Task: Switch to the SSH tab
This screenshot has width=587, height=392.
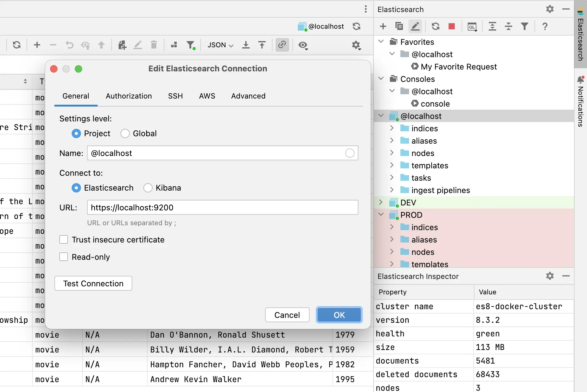Action: [175, 96]
